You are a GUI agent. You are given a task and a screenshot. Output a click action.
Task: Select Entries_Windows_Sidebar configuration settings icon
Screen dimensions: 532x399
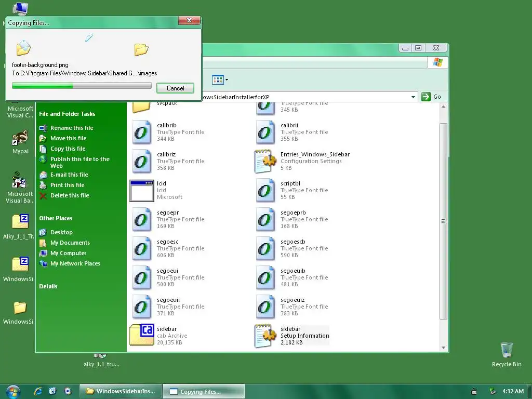click(x=265, y=162)
